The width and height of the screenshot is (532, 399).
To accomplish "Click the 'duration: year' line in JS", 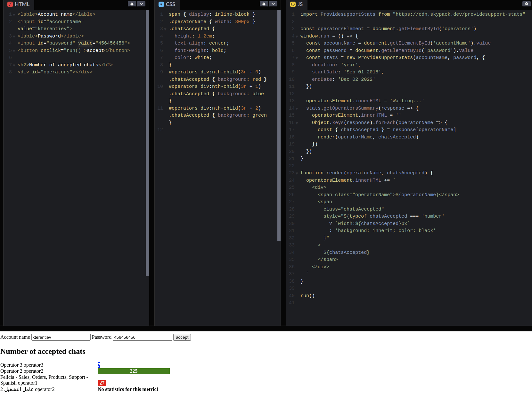I will (336, 65).
